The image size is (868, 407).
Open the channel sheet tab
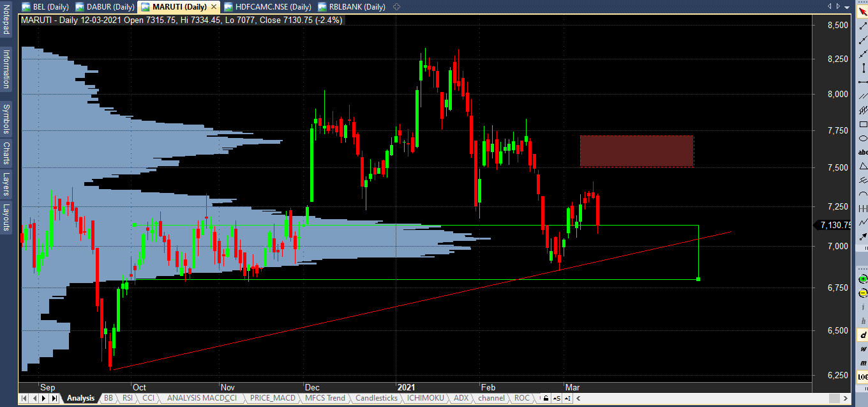[x=491, y=398]
